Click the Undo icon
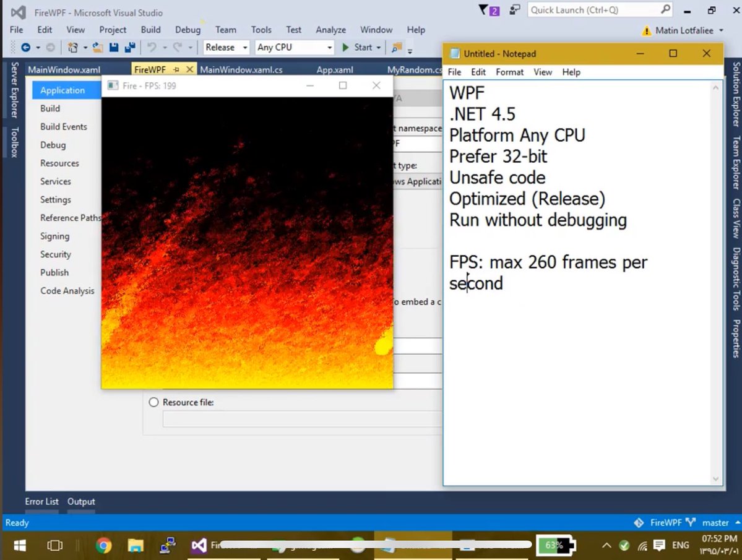 pos(153,47)
